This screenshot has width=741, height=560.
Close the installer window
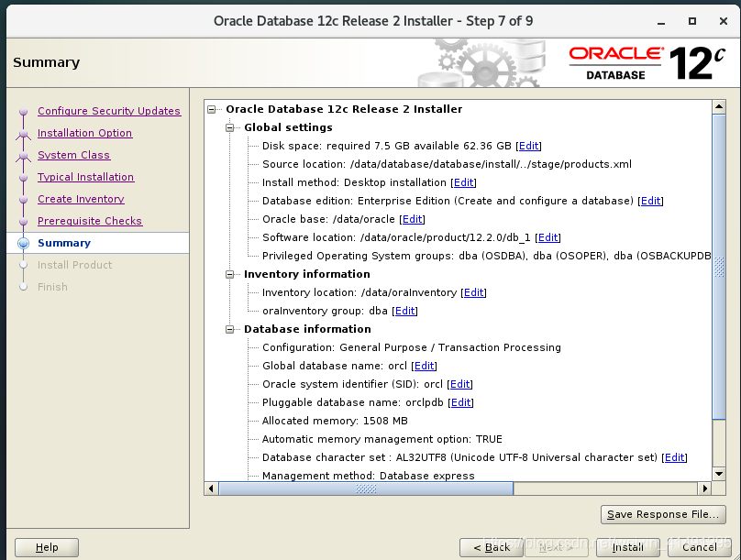pos(724,21)
